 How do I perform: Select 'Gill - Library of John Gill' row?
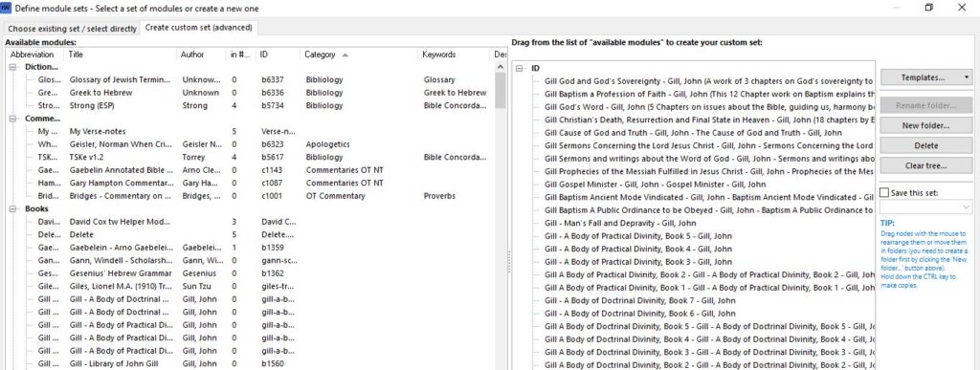250,363
